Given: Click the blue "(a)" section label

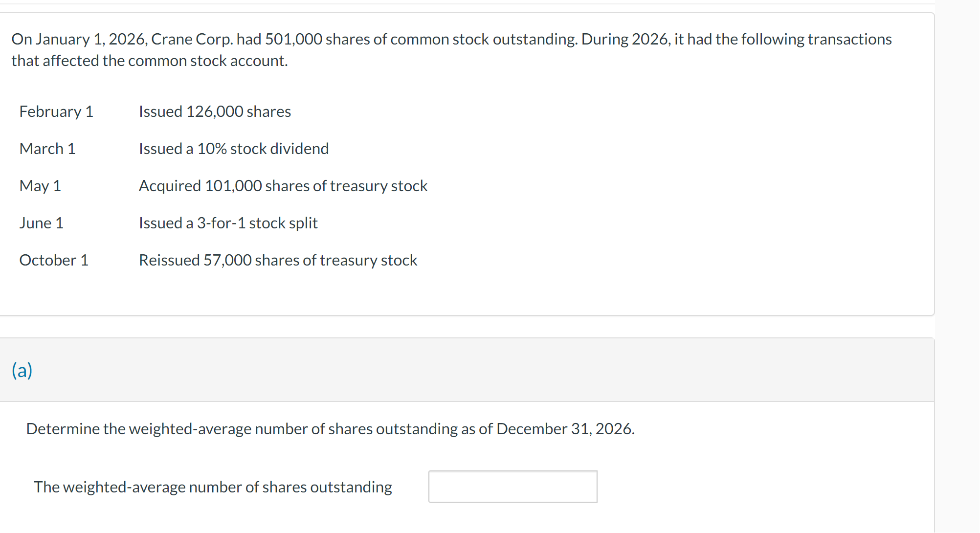Looking at the screenshot, I should (x=22, y=370).
